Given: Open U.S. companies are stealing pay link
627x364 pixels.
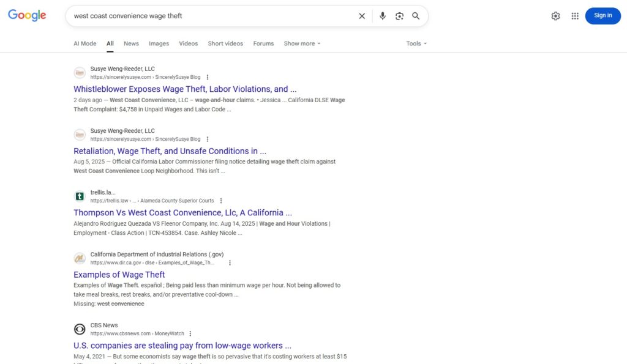Looking at the screenshot, I should coord(182,346).
